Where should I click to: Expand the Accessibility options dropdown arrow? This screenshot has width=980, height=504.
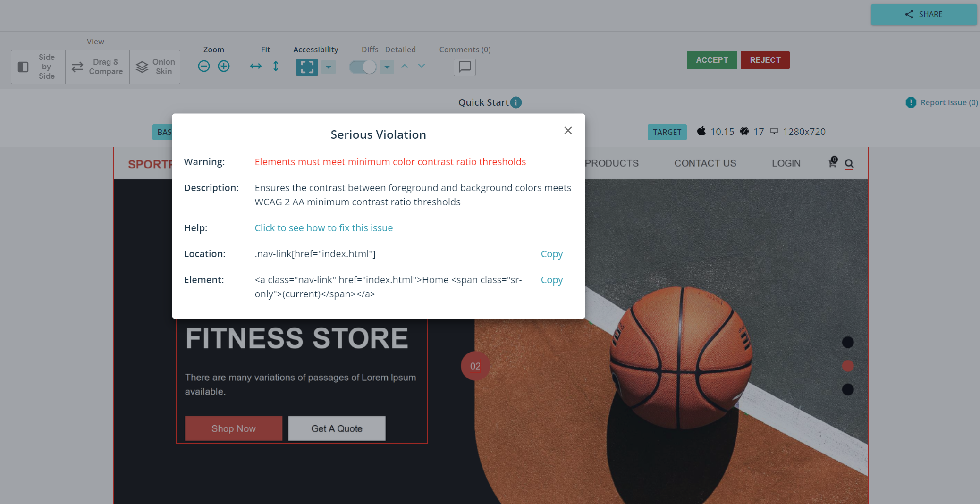click(x=329, y=67)
